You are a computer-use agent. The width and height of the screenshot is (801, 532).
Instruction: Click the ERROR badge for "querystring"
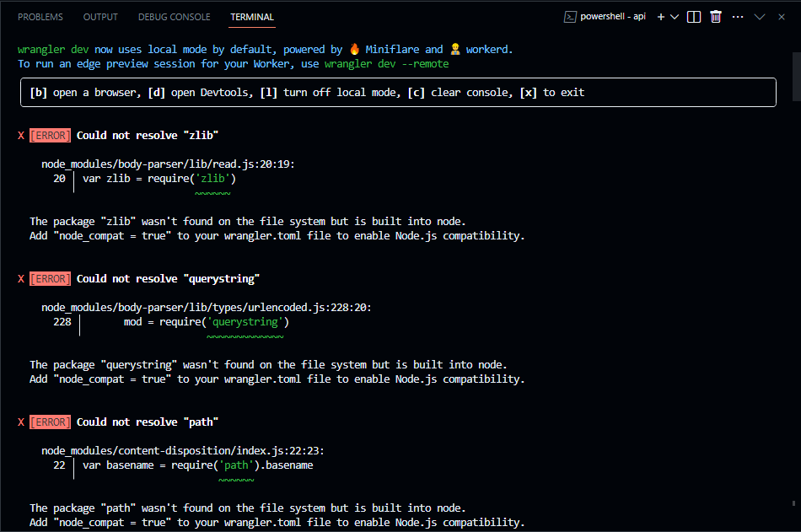pos(50,279)
